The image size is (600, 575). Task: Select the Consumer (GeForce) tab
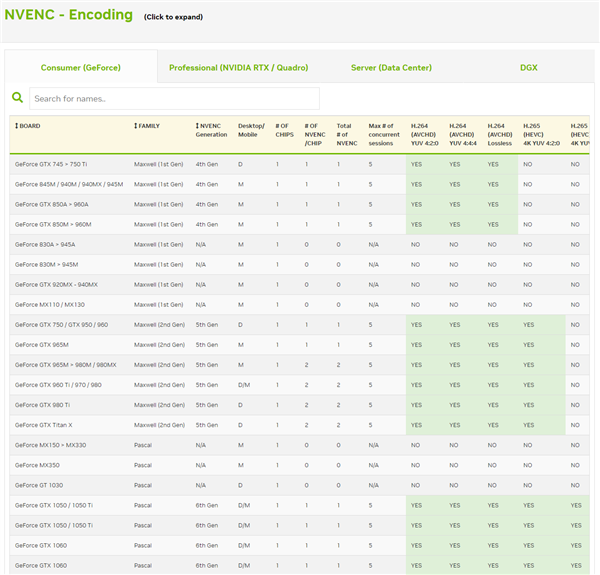[x=80, y=67]
